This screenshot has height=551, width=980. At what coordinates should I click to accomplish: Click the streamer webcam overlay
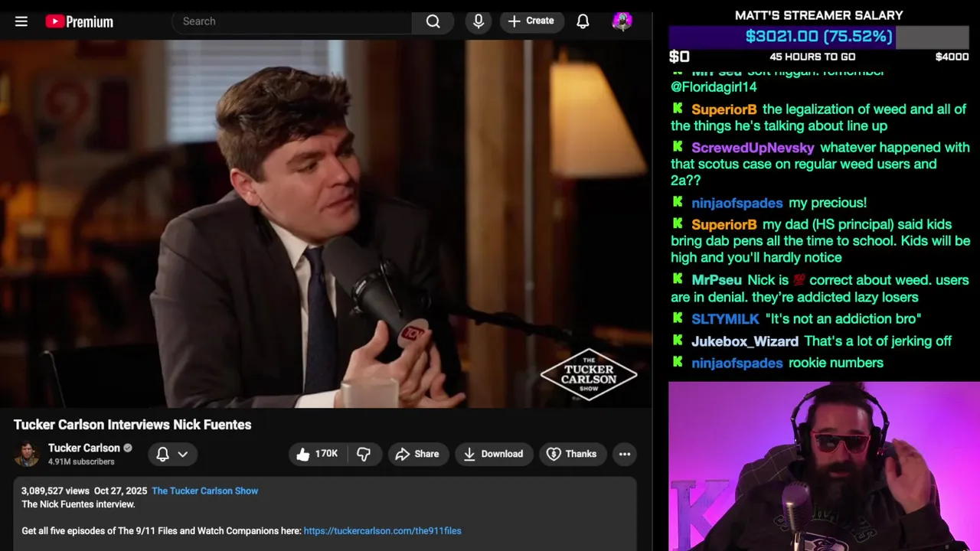[x=824, y=466]
